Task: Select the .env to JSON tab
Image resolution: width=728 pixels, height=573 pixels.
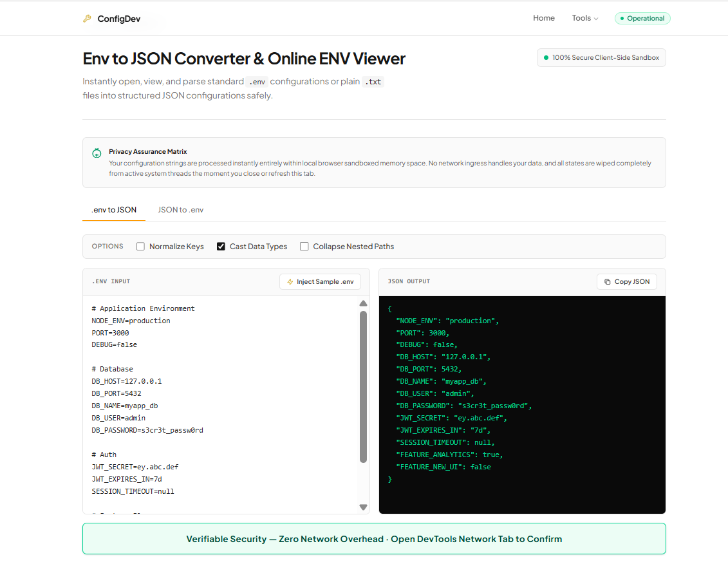Action: pos(114,210)
